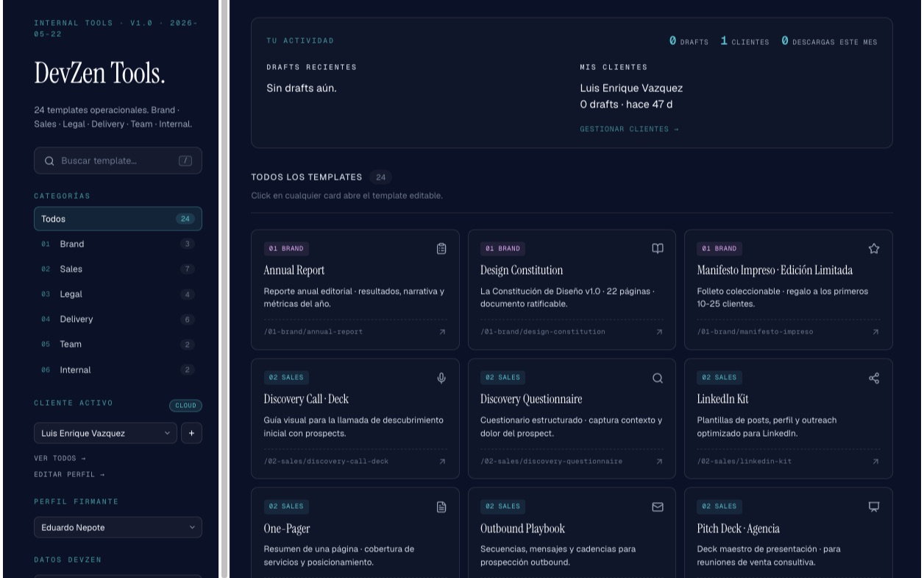Click the Editar Perfil link

tap(69, 474)
